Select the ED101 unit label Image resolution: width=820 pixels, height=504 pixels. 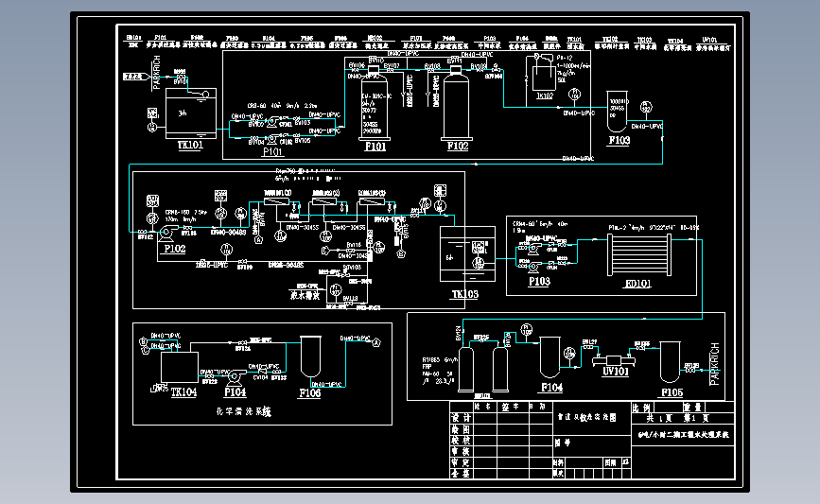[637, 284]
